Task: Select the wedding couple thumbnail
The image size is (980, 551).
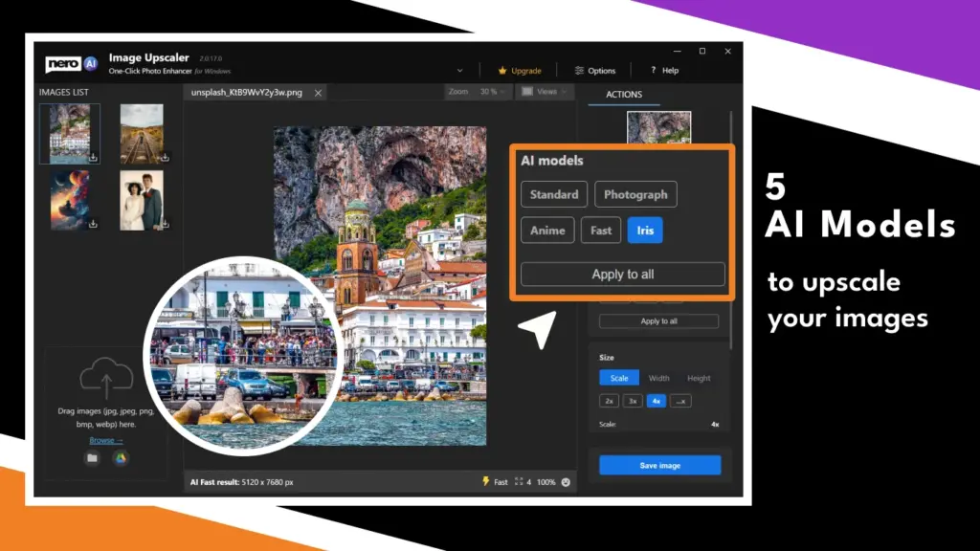Action: pos(142,201)
